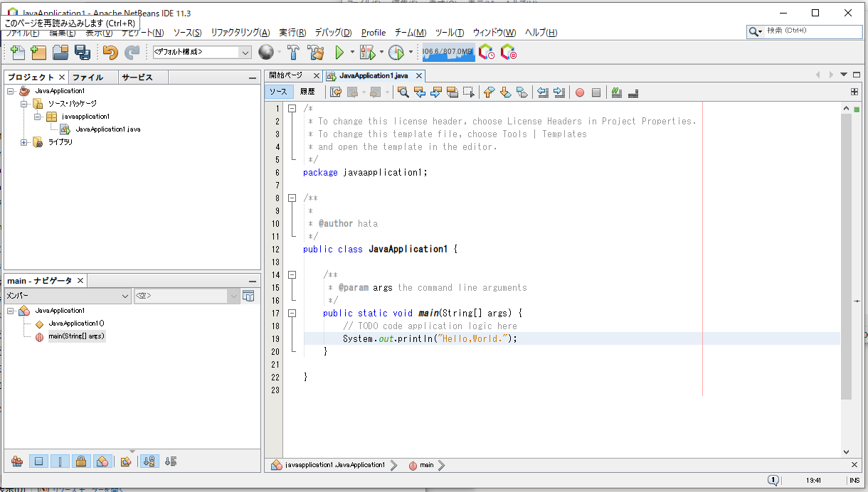Image resolution: width=868 pixels, height=492 pixels.
Task: Click the Source view button
Action: pyautogui.click(x=278, y=92)
